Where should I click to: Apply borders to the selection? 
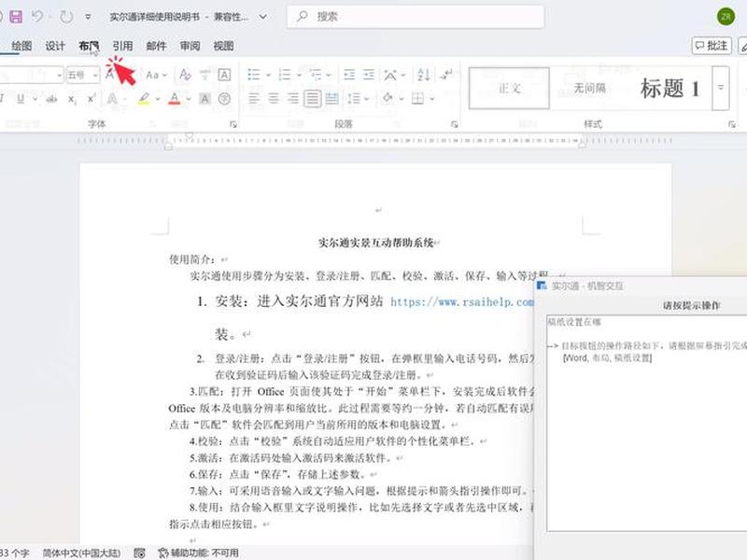[x=417, y=99]
